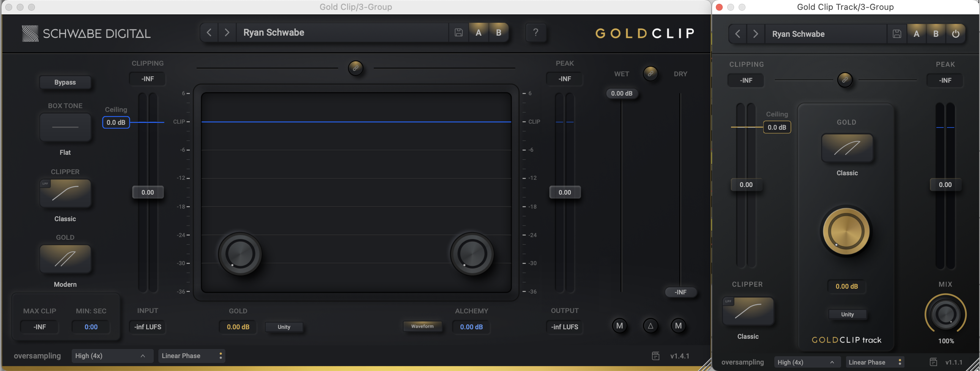Select the Modern Gold curve icon
980x371 pixels.
pyautogui.click(x=65, y=258)
